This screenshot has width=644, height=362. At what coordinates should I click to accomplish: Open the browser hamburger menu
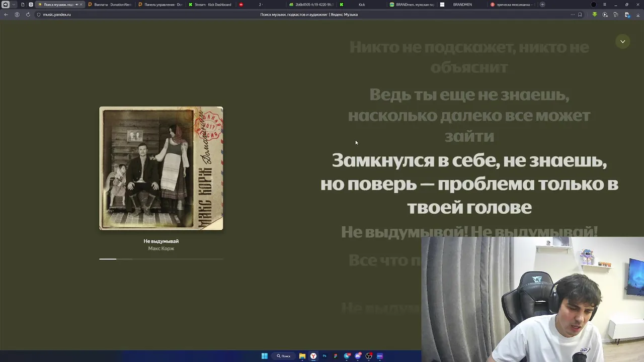tap(605, 5)
